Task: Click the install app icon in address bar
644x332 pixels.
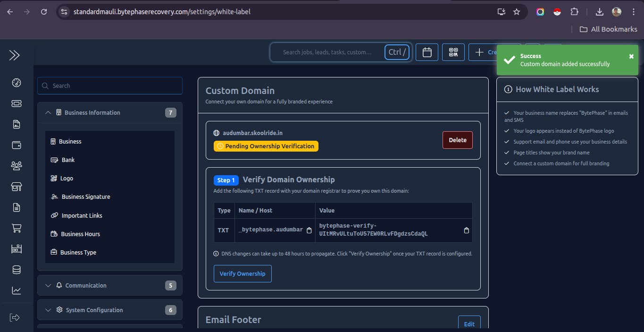Action: point(501,12)
